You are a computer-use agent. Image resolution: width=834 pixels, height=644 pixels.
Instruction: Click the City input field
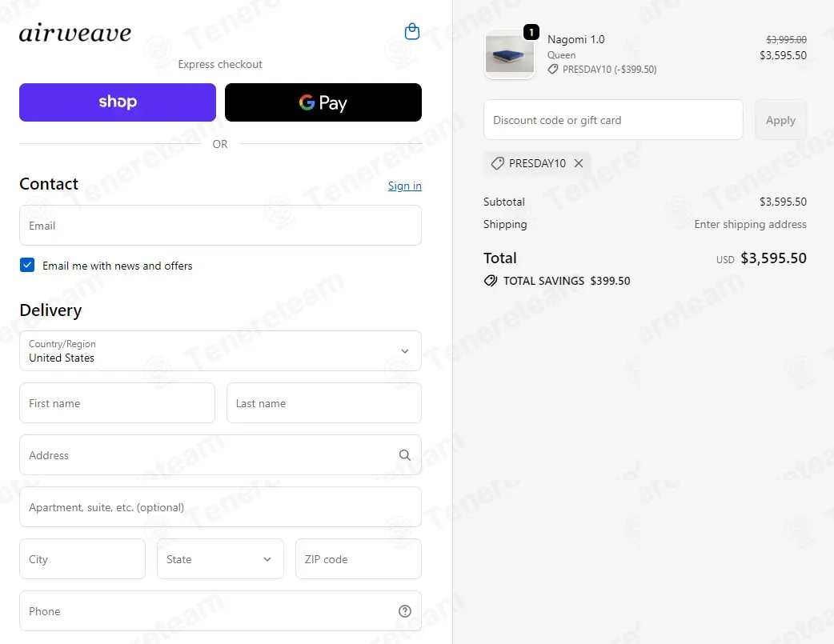(82, 559)
